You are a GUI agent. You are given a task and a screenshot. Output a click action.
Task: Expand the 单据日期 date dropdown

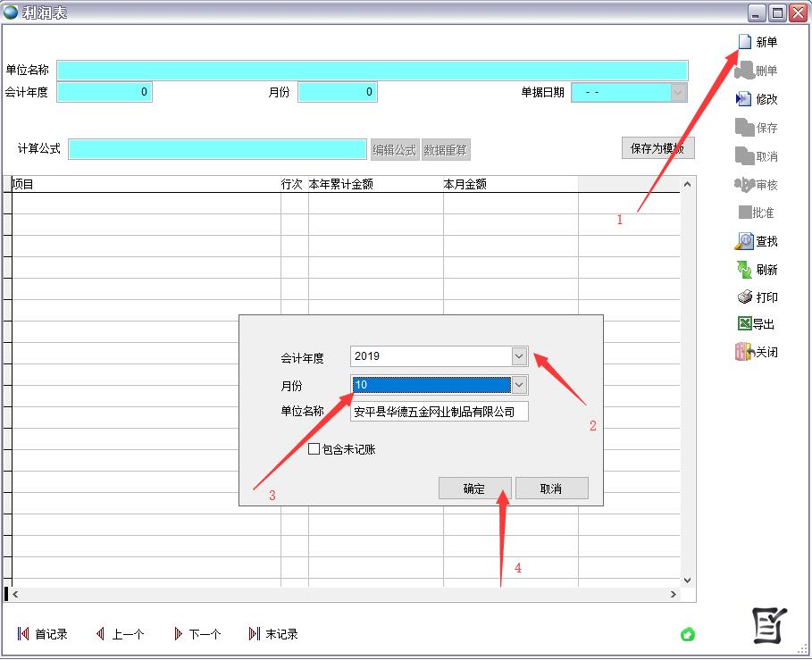coord(678,92)
